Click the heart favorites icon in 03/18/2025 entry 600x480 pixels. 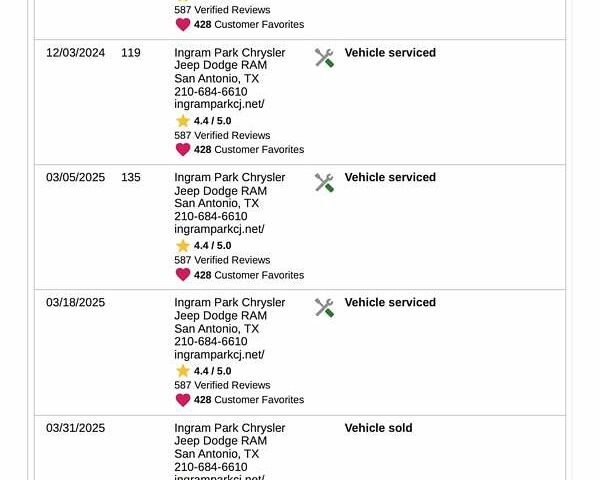click(183, 400)
